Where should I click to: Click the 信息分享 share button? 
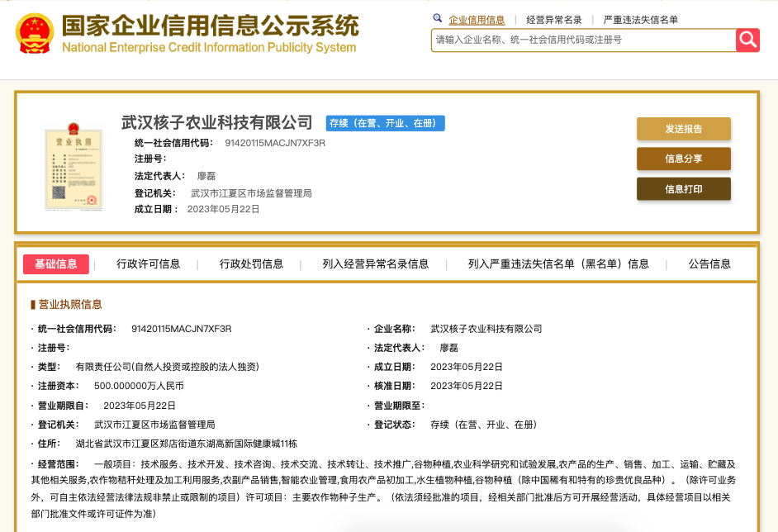(x=683, y=159)
